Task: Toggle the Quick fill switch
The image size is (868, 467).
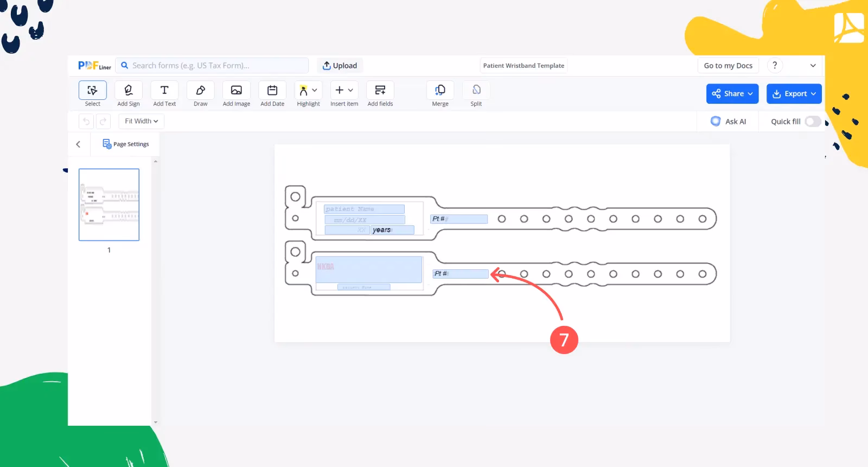Action: (x=812, y=122)
